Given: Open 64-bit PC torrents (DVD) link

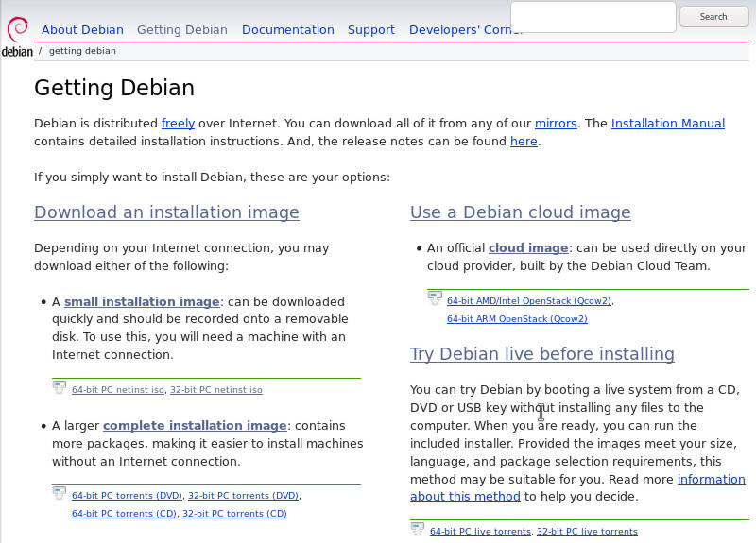Looking at the screenshot, I should click(x=127, y=495).
